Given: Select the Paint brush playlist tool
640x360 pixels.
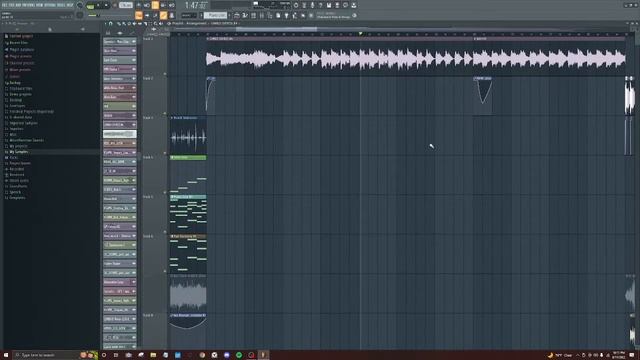Looking at the screenshot, I should click(x=124, y=24).
